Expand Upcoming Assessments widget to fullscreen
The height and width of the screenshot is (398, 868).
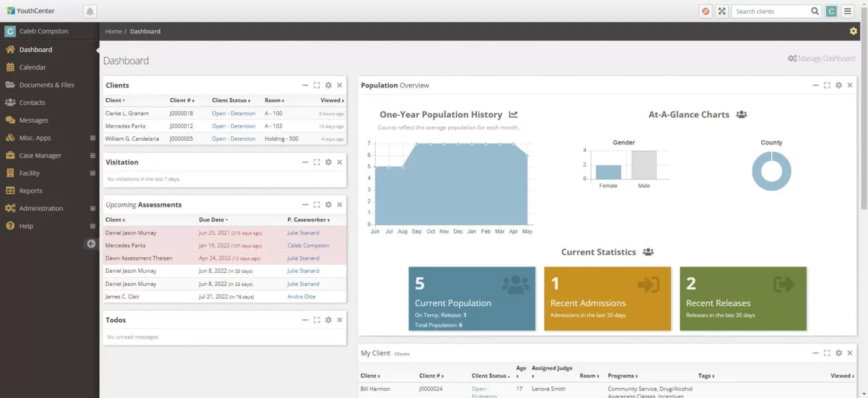(317, 205)
